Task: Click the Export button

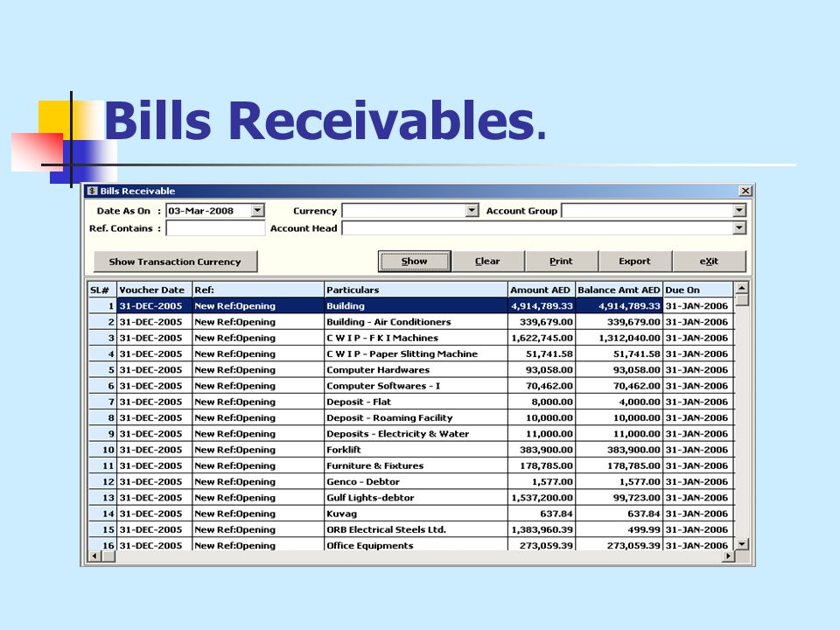Action: coord(635,262)
